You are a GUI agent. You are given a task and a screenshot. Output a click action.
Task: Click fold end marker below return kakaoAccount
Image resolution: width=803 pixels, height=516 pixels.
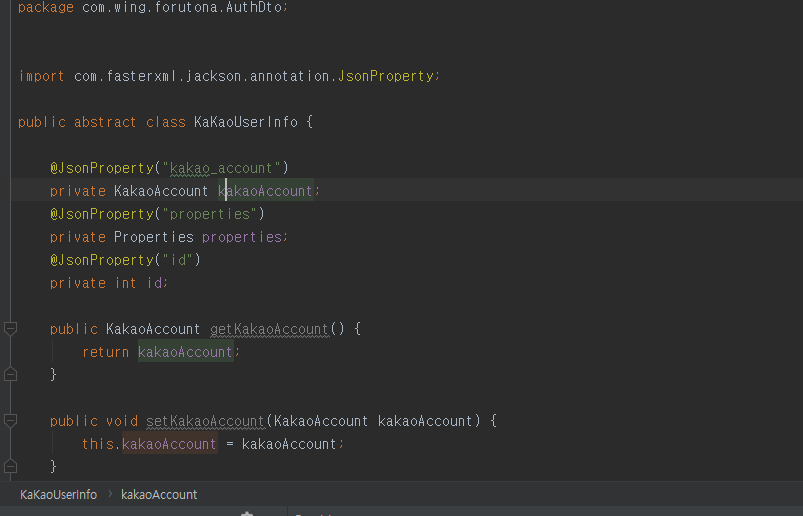point(10,375)
